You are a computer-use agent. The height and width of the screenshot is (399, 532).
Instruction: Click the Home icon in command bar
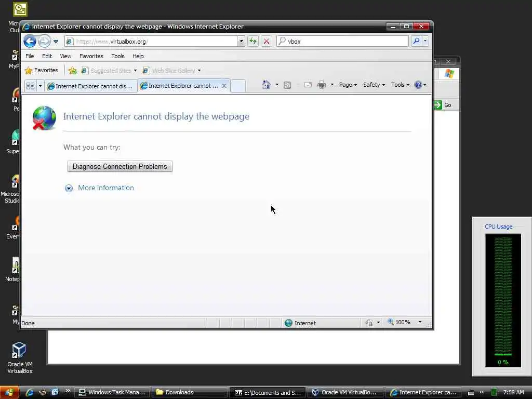[x=267, y=85]
